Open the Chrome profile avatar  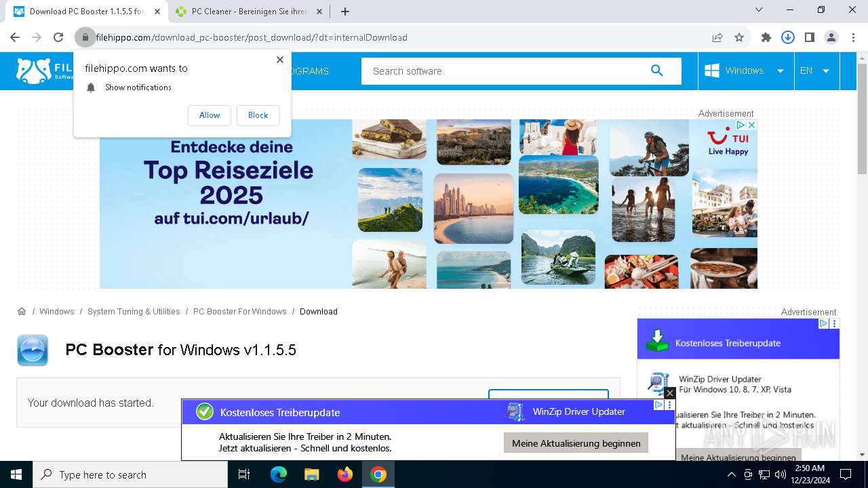[831, 37]
